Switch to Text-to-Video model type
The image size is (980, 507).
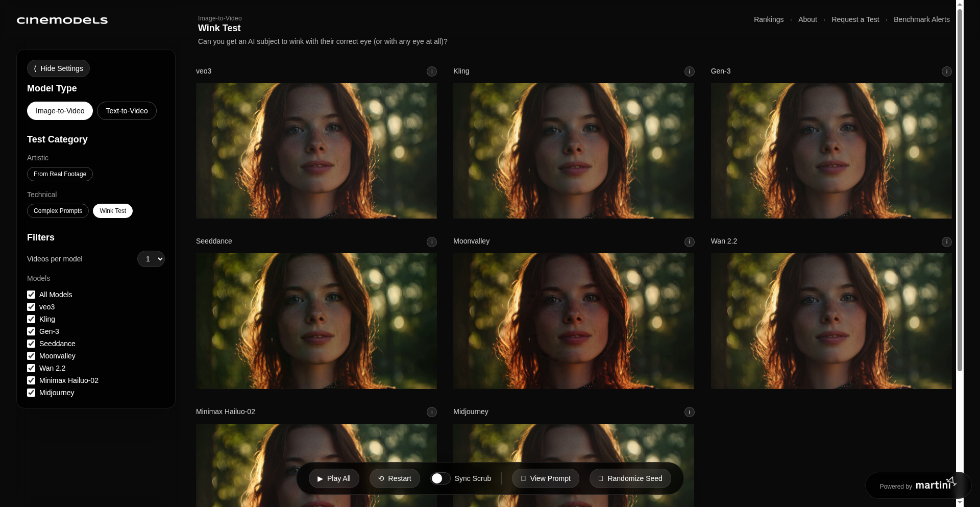[x=127, y=111]
